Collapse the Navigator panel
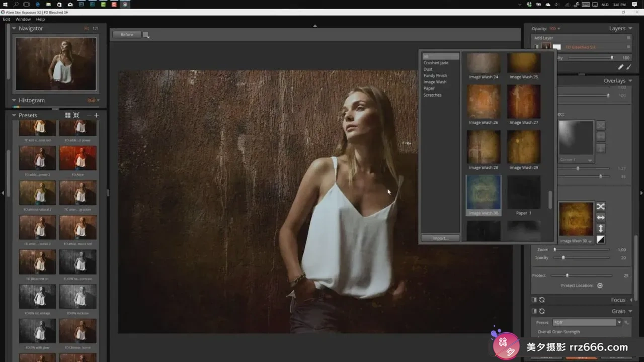The width and height of the screenshot is (644, 362). 14,29
